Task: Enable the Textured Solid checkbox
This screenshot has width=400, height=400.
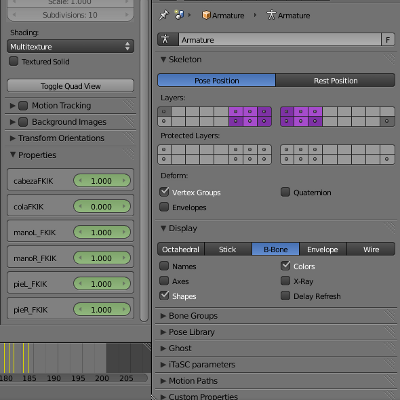Action: [14, 61]
